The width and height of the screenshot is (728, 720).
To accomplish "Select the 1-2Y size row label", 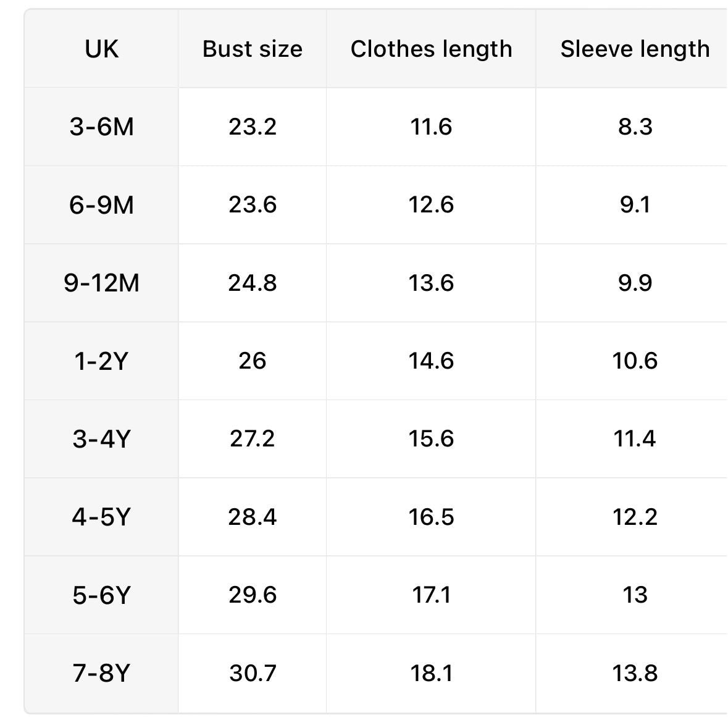I will click(101, 361).
